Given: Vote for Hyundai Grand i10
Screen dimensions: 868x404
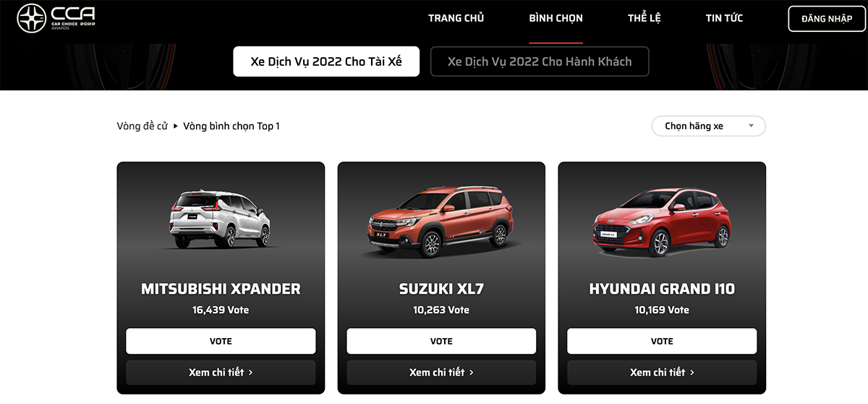Looking at the screenshot, I should click(x=662, y=341).
